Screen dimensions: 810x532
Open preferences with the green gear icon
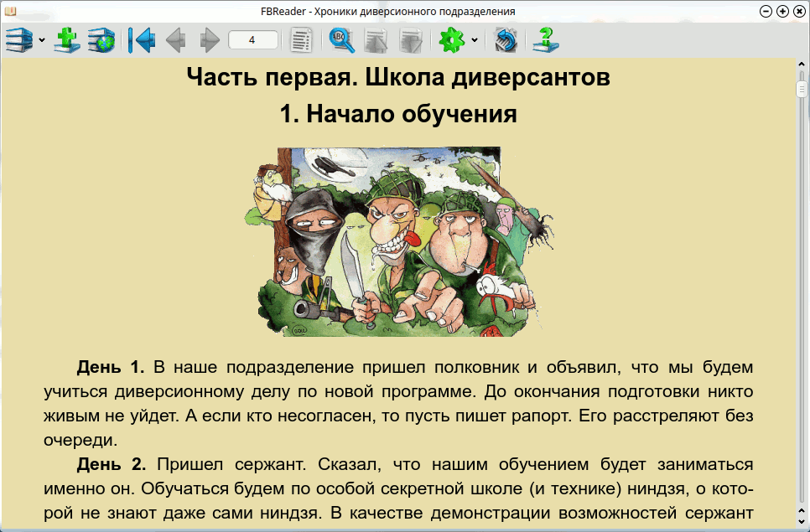coord(451,39)
